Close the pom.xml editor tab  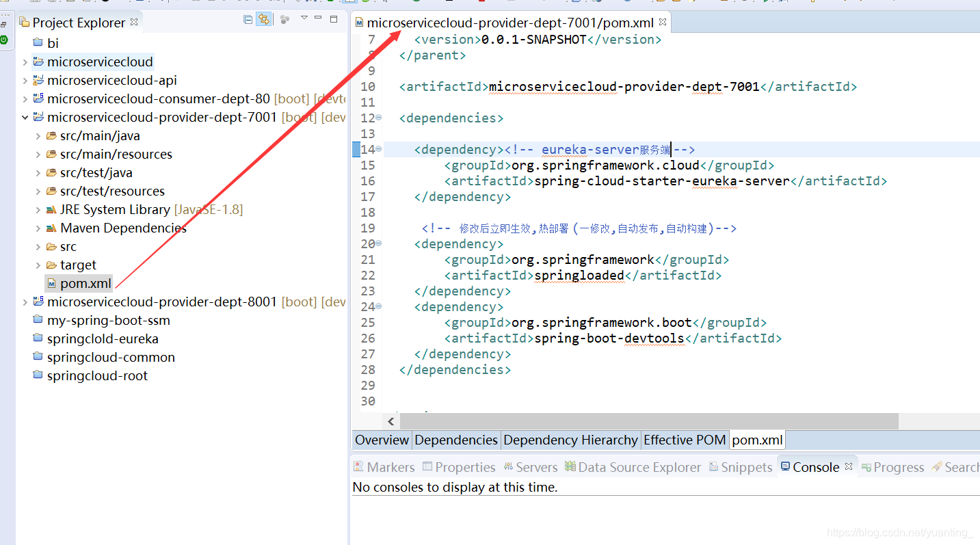(x=663, y=23)
